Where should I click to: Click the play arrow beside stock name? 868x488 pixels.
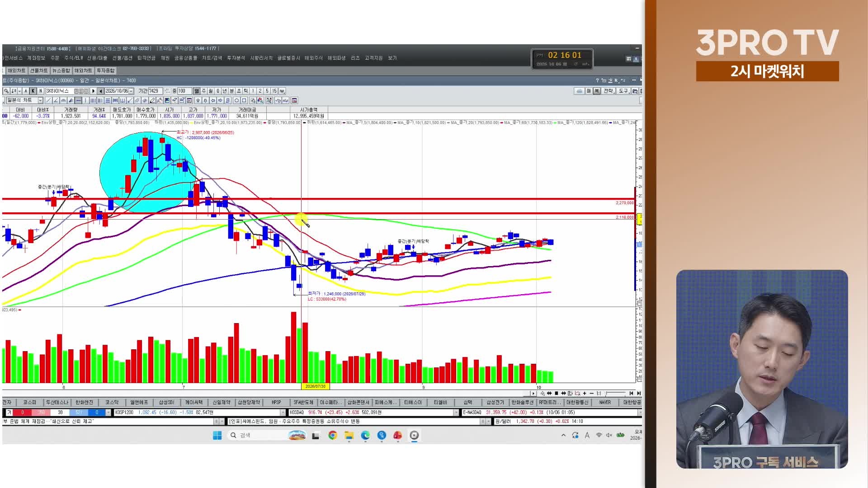pyautogui.click(x=93, y=91)
